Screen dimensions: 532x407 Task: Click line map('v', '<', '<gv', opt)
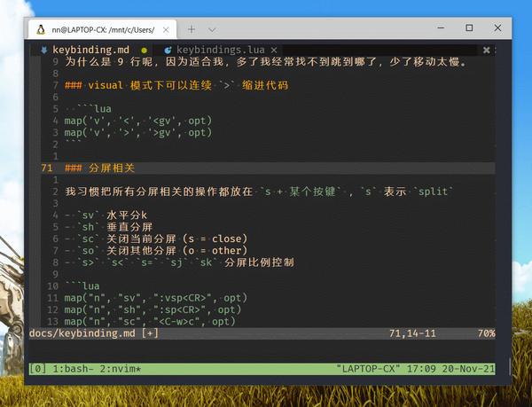pos(138,121)
